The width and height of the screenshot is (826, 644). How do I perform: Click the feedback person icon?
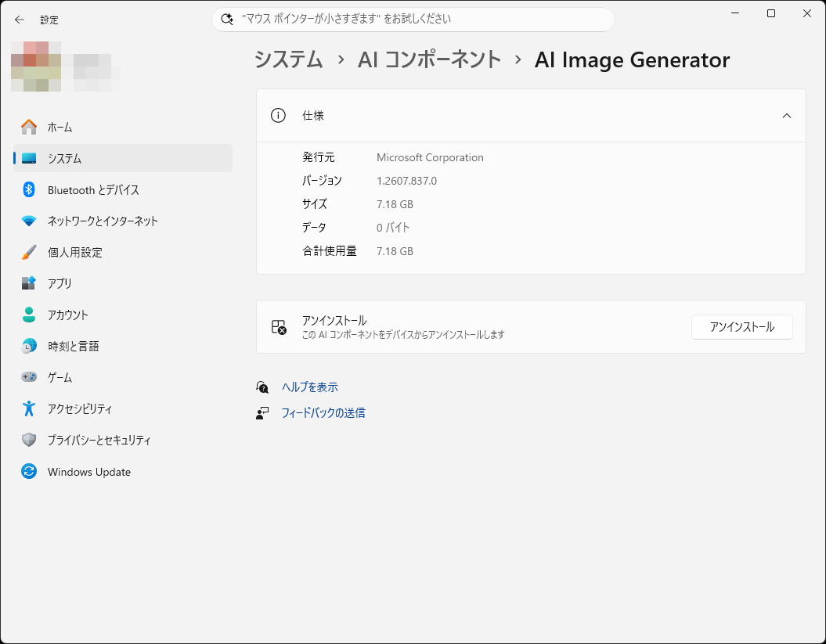point(262,413)
